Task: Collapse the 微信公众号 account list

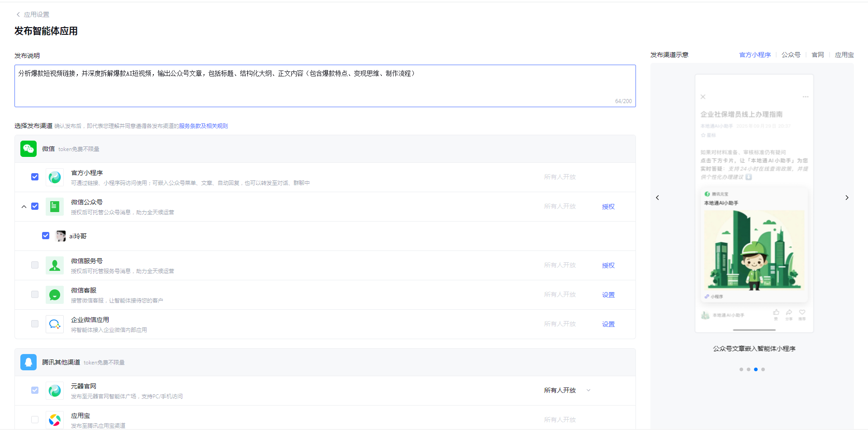Action: coord(24,207)
